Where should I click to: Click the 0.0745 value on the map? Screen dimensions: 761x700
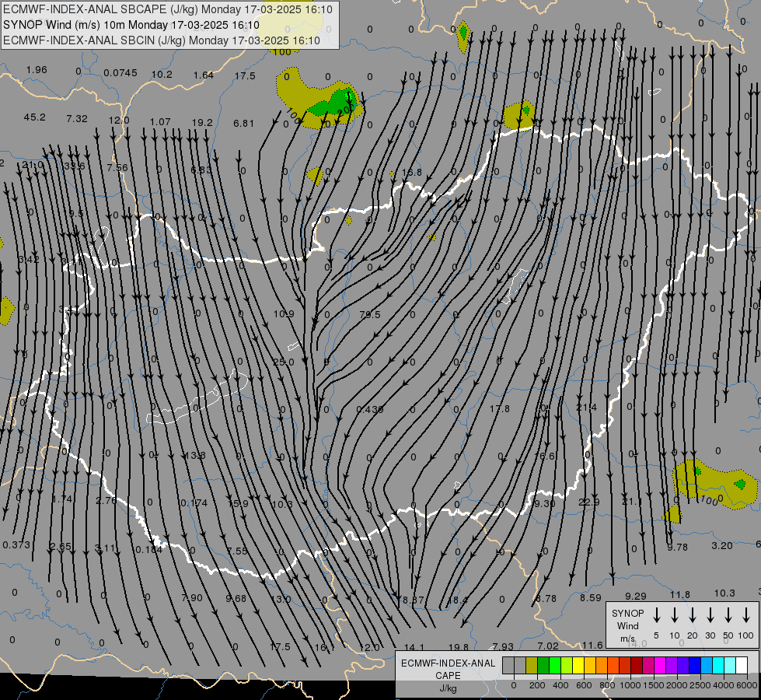tap(120, 73)
